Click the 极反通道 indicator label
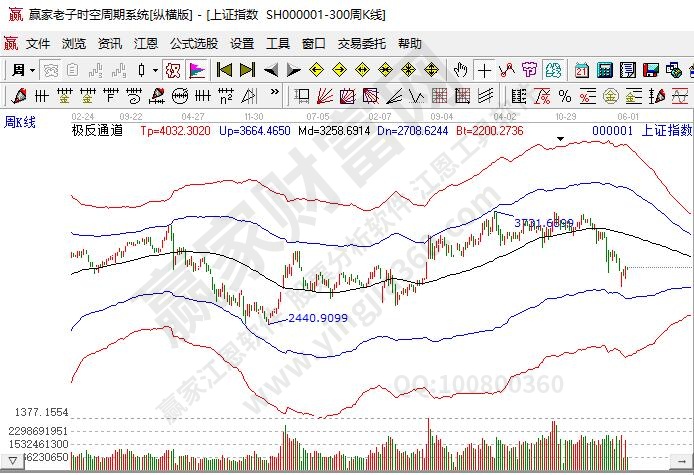The height and width of the screenshot is (475, 694). point(97,130)
